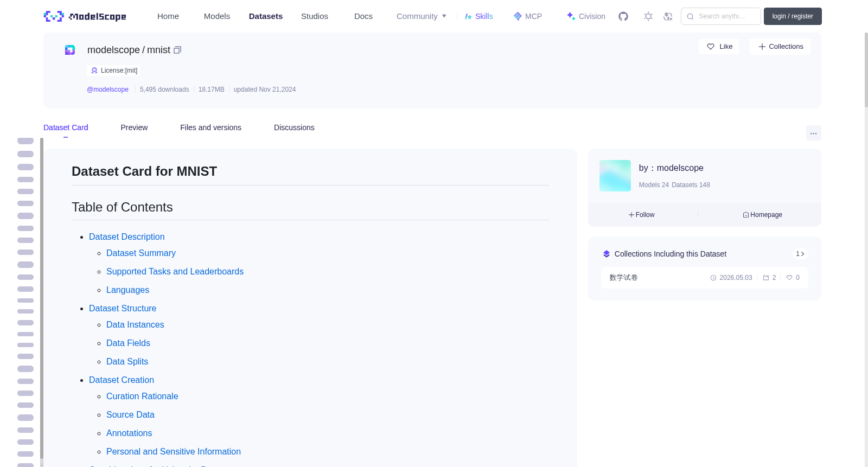
Task: Open the ModelScope logo homepage
Action: point(85,16)
